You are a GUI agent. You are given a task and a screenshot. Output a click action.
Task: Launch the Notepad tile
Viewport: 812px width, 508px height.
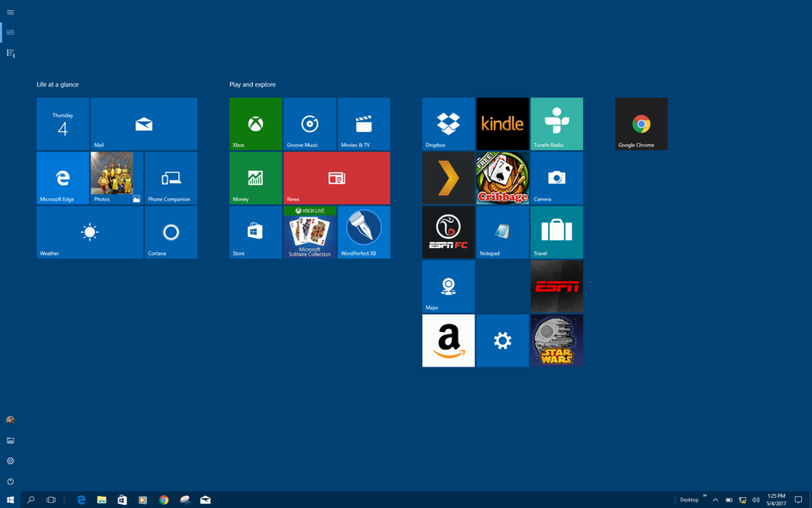point(502,232)
